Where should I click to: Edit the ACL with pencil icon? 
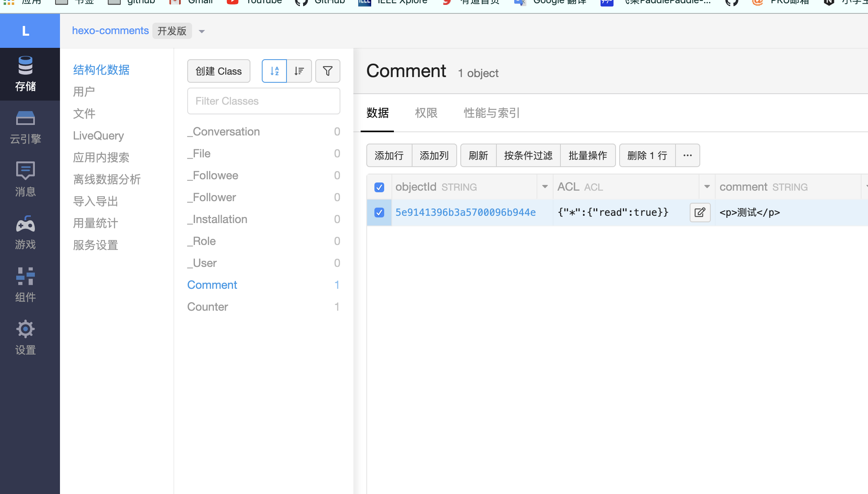pyautogui.click(x=700, y=213)
